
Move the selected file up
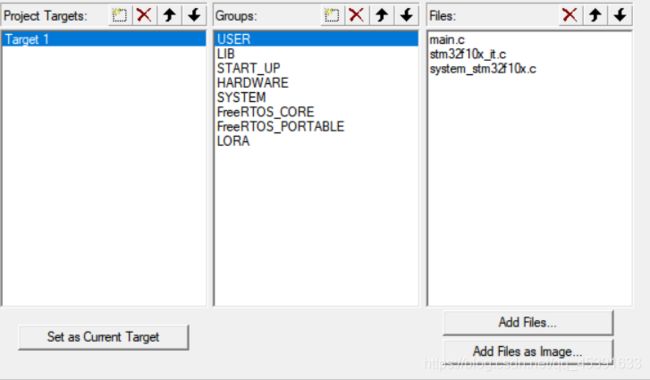click(595, 16)
